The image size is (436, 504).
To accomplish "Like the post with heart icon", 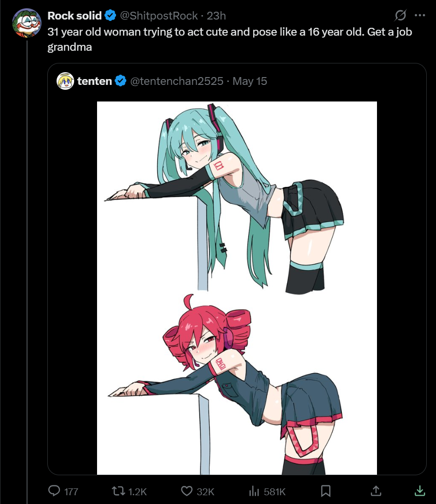I will 187,491.
